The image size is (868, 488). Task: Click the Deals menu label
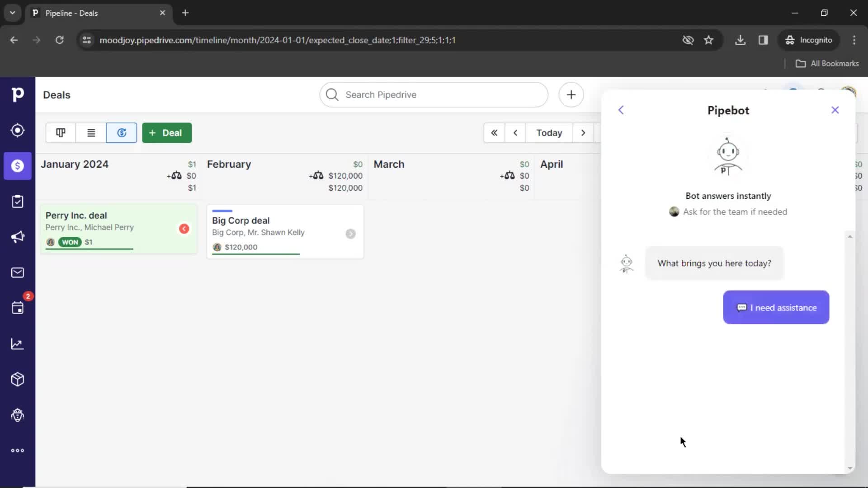(x=57, y=95)
